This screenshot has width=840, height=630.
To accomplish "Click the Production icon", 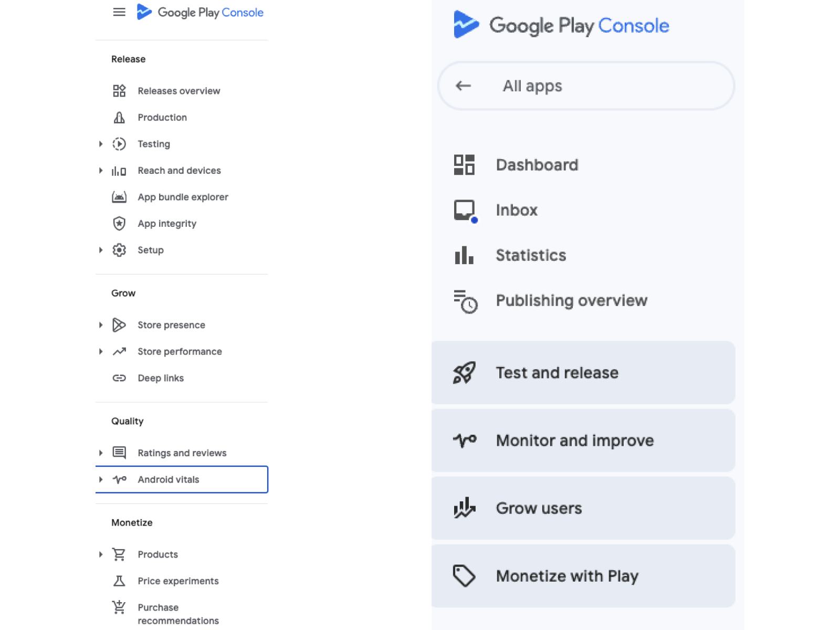I will tap(119, 118).
